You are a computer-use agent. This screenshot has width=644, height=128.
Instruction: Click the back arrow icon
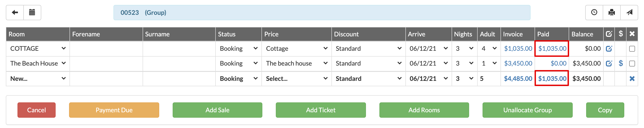click(15, 12)
